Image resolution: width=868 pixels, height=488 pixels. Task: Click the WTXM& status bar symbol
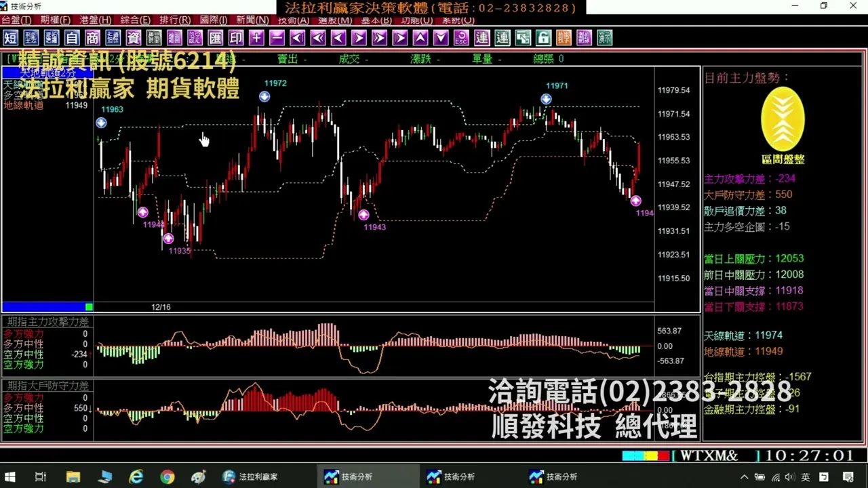tap(709, 456)
